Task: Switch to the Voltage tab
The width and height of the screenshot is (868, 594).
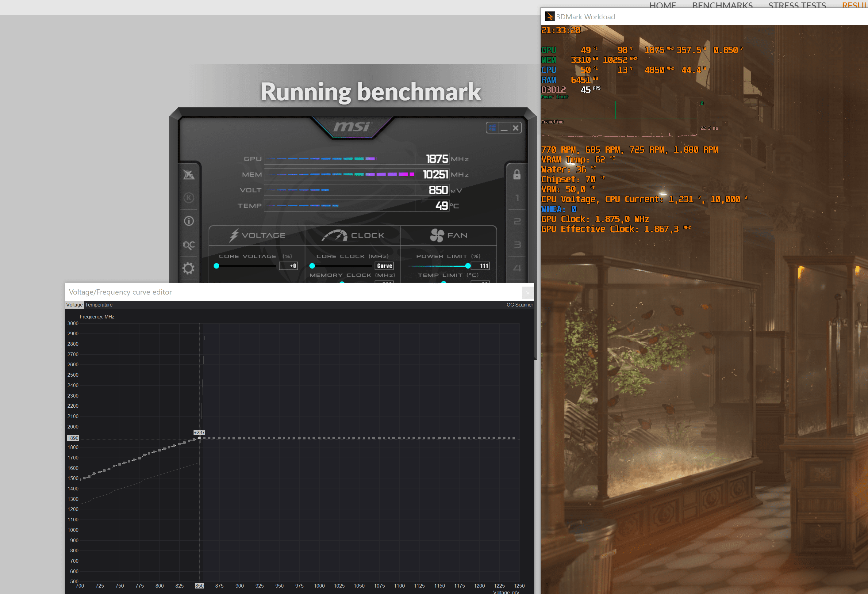Action: click(x=74, y=305)
